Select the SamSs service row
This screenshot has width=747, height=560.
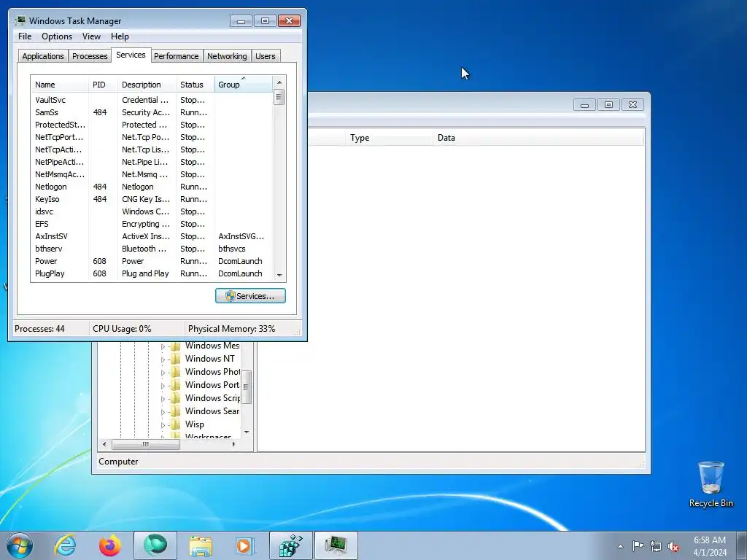(152, 112)
